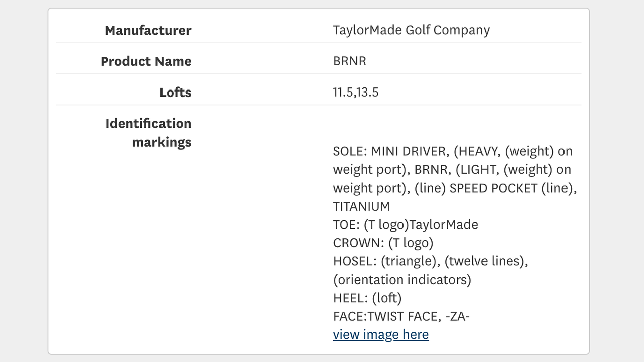Viewport: 644px width, 362px height.
Task: Click the text 'TOE: (T logo)TaylorMade'
Action: click(x=405, y=224)
